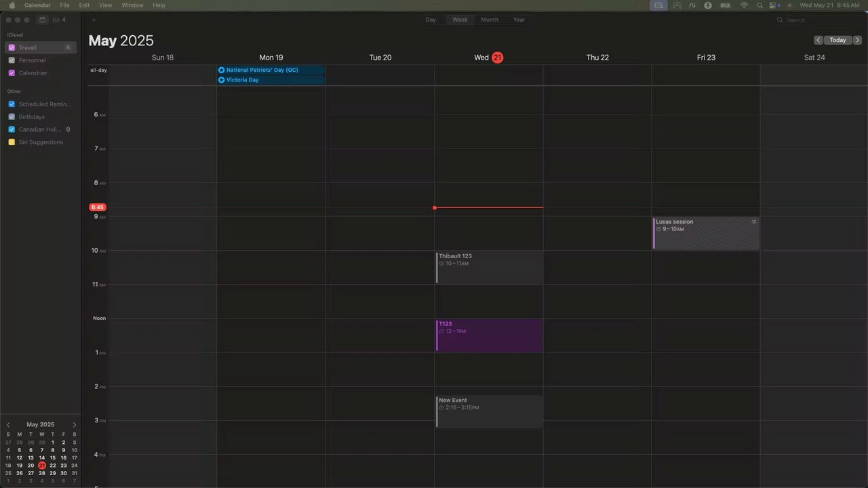Image resolution: width=868 pixels, height=488 pixels.
Task: Open the Apple menu
Action: tap(12, 5)
